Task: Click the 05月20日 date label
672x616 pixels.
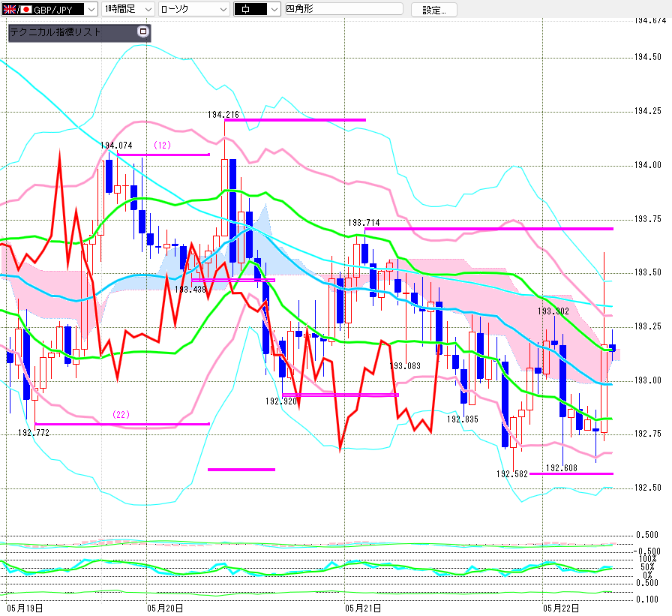Action: tap(165, 608)
